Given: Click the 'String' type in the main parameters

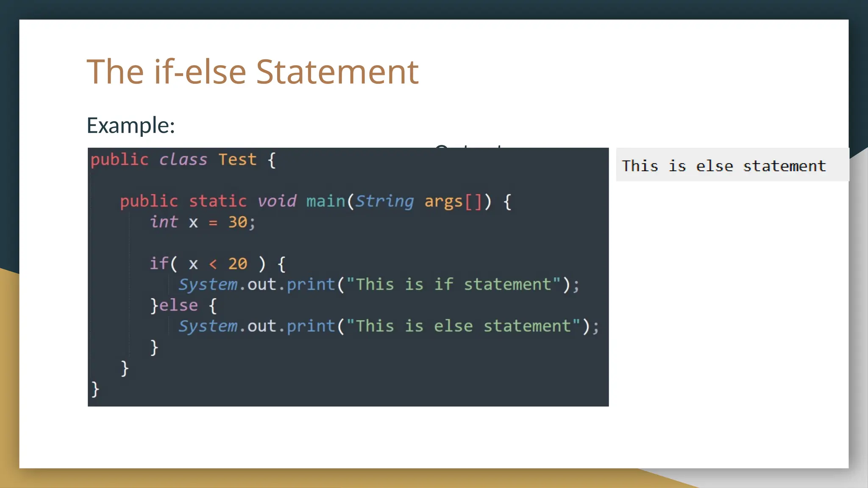Looking at the screenshot, I should point(384,201).
